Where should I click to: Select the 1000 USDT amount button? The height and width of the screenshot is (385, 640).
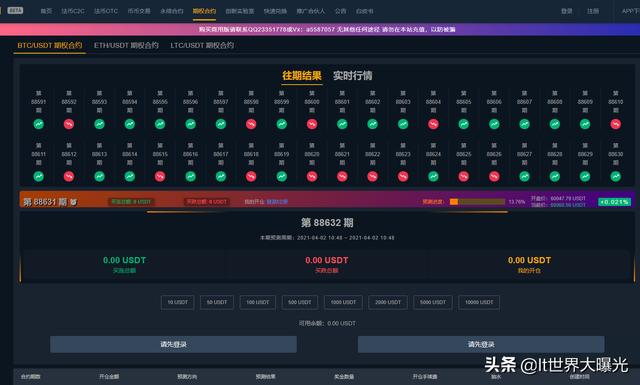tap(343, 303)
